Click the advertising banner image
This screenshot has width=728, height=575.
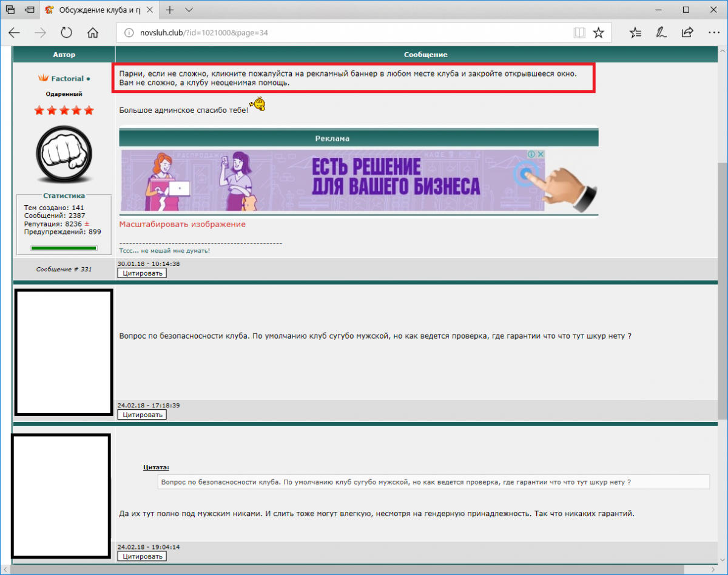(332, 180)
